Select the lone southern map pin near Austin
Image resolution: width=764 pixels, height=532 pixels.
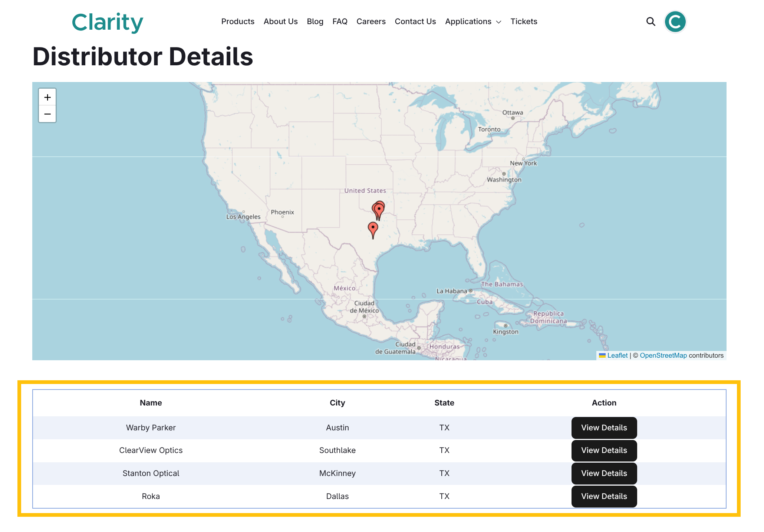click(x=373, y=230)
